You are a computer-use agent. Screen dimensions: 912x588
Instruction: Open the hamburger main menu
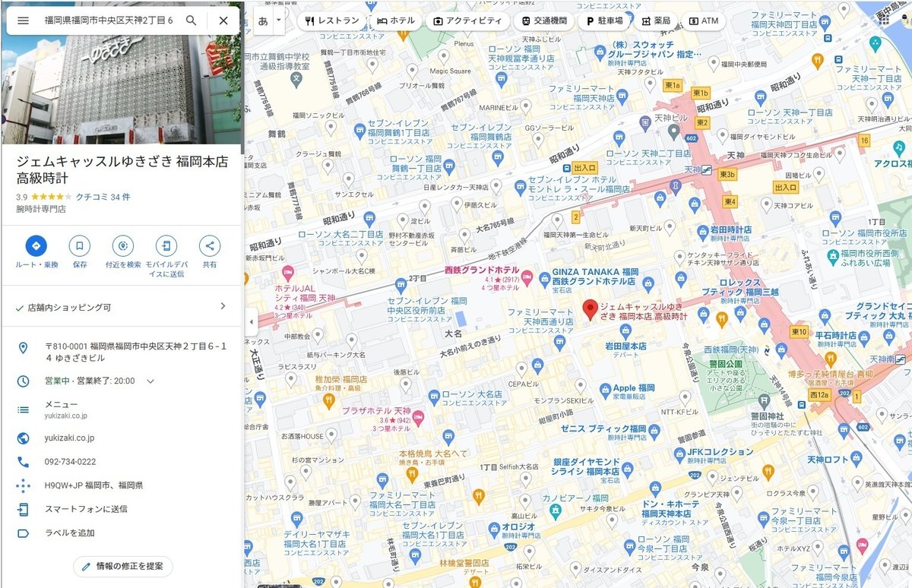point(23,21)
